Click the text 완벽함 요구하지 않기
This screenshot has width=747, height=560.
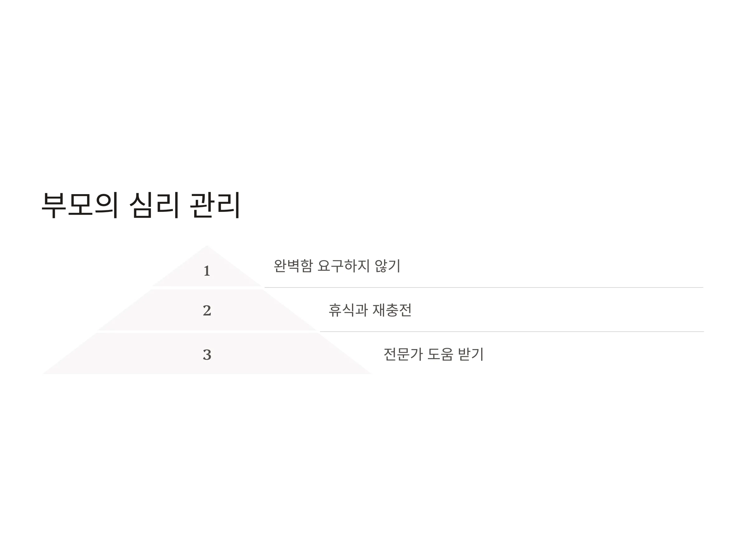click(x=337, y=266)
